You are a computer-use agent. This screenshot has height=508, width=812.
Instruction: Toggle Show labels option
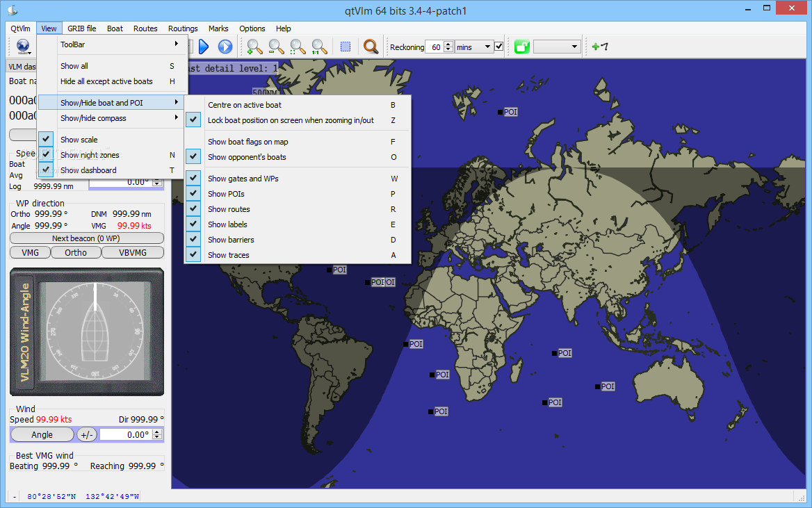(298, 224)
